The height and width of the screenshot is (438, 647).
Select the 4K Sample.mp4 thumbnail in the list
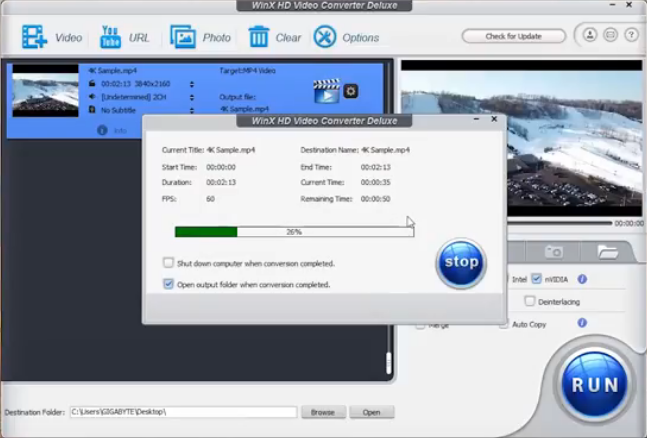(x=45, y=91)
